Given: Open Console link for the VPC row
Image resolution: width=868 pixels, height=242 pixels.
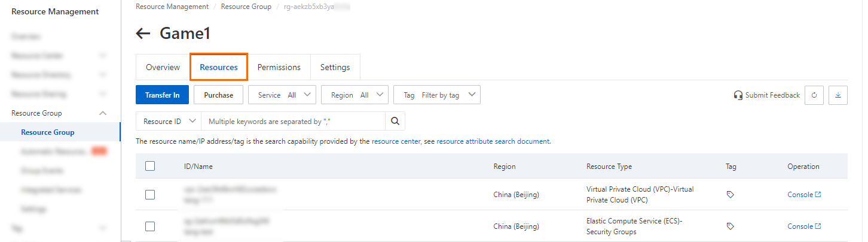Looking at the screenshot, I should click(x=804, y=195).
